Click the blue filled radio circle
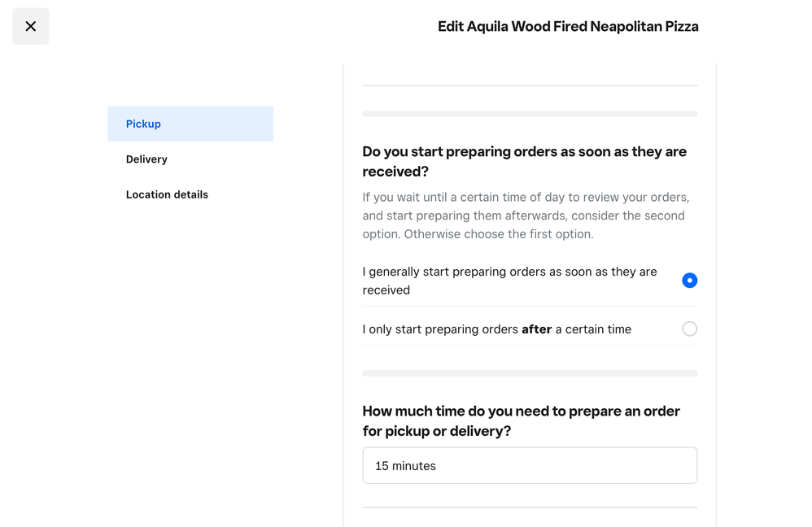The width and height of the screenshot is (812, 527). 689,281
